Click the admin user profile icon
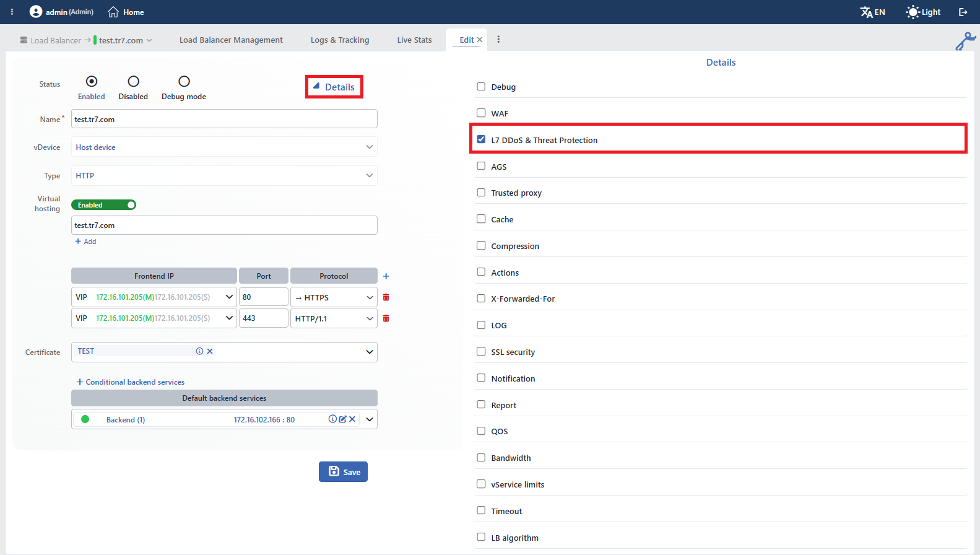980x555 pixels. [36, 12]
